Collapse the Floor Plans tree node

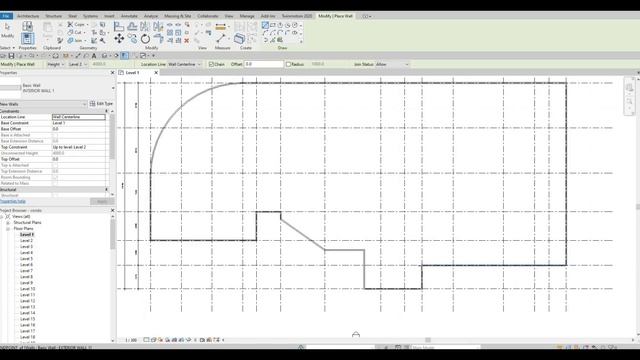7,229
